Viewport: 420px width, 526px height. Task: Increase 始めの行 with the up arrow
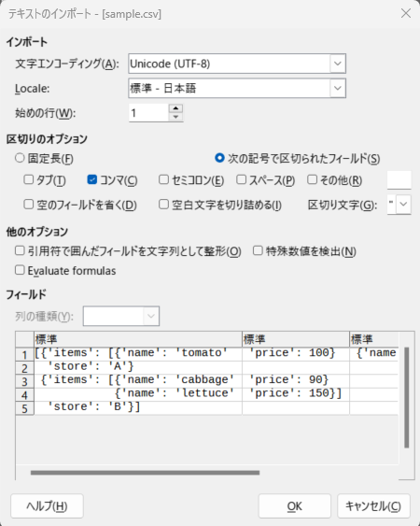point(175,108)
